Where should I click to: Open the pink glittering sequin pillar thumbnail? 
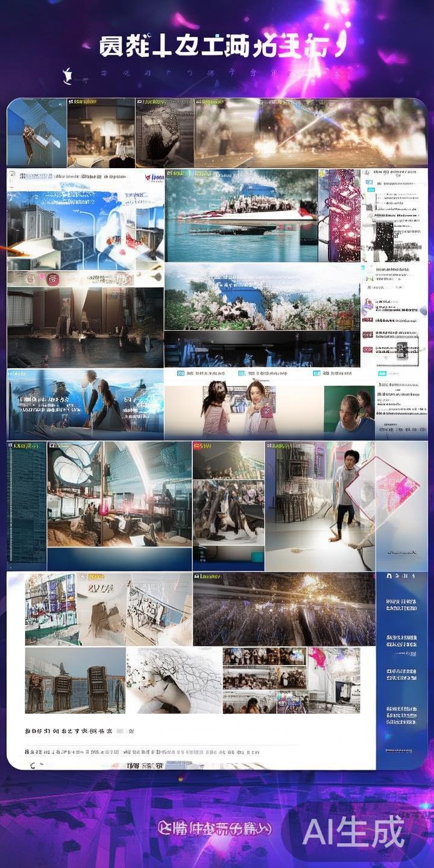(339, 215)
